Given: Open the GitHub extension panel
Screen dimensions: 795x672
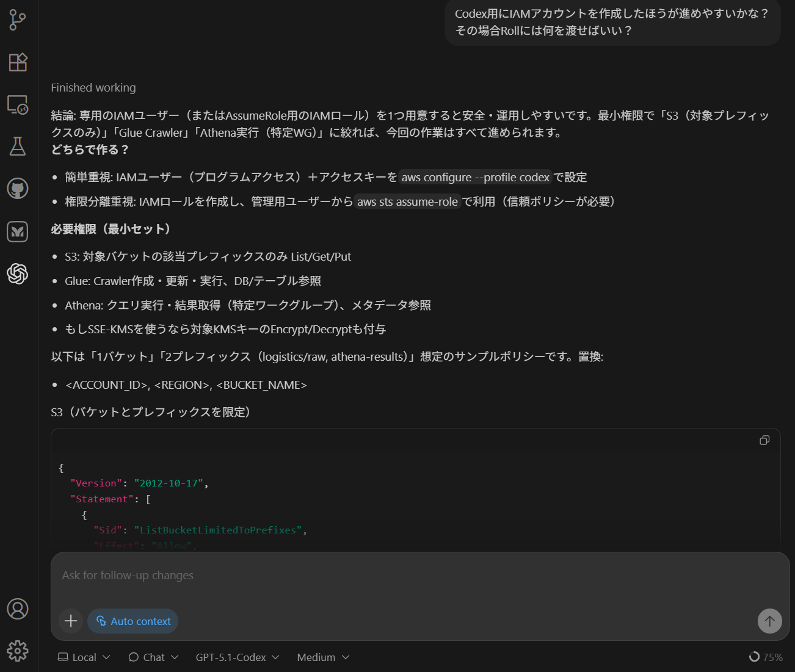Looking at the screenshot, I should (x=18, y=189).
